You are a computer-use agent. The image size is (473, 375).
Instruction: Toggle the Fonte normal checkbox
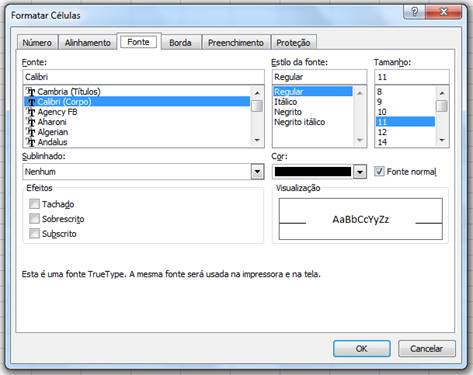pos(379,171)
